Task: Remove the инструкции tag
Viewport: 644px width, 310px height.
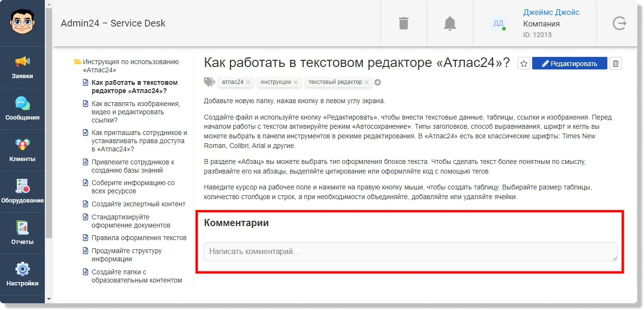Action: point(295,82)
